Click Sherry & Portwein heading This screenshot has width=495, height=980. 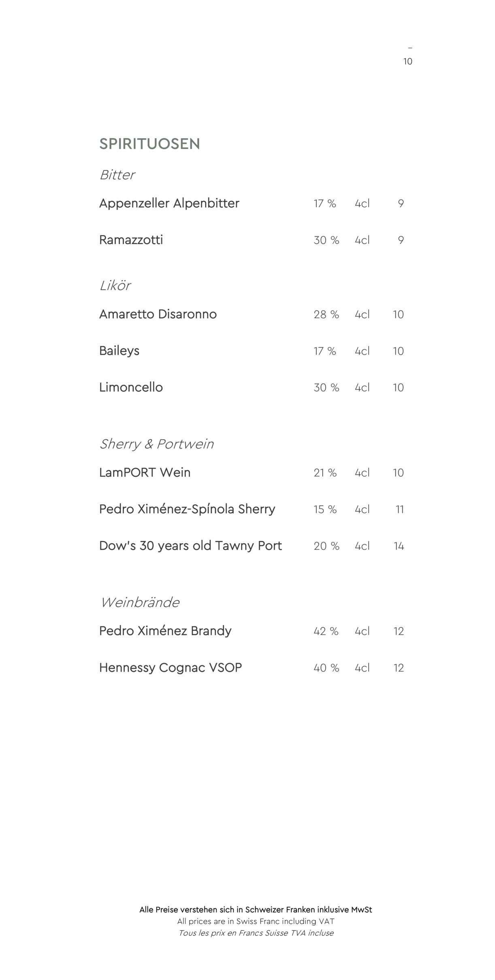point(156,444)
